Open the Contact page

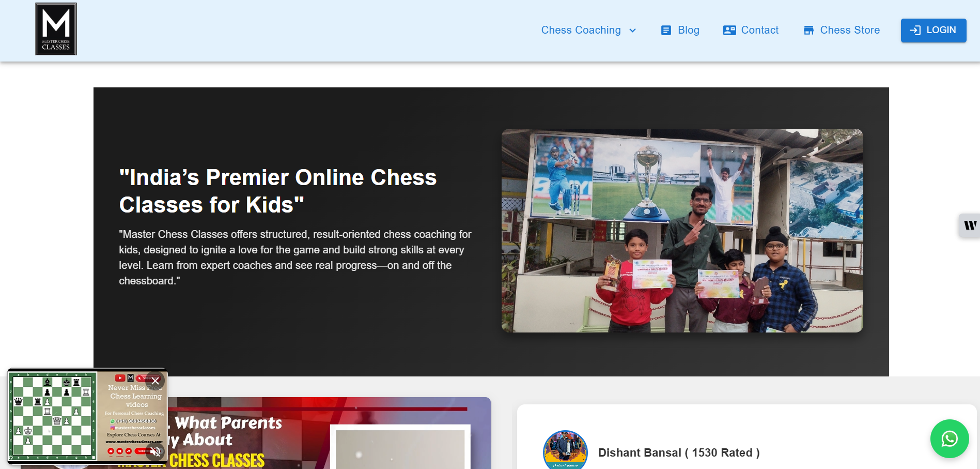click(x=759, y=31)
